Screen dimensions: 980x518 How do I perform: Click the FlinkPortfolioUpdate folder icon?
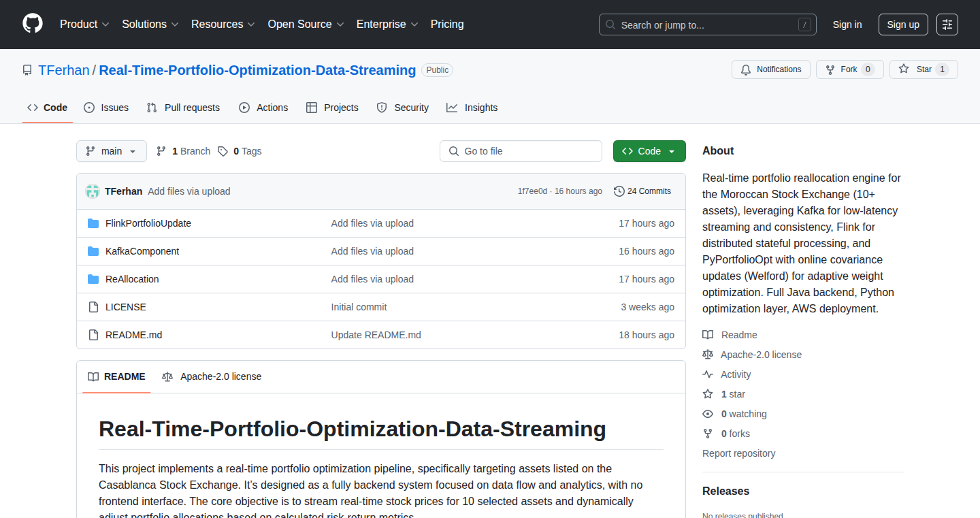(93, 223)
